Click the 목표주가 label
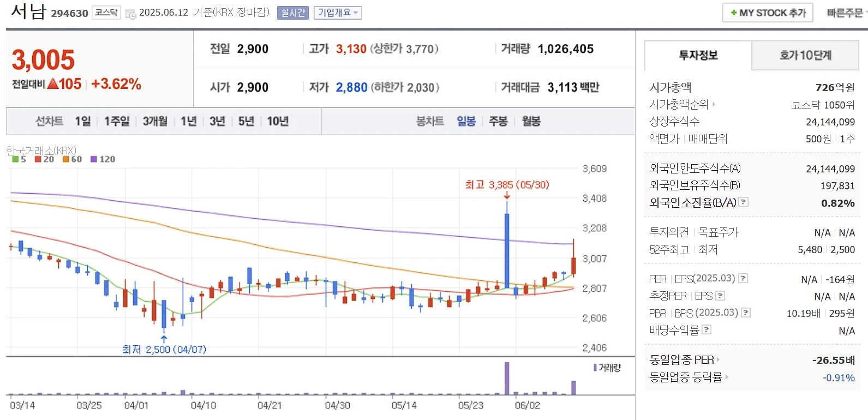Viewport: 868px width, 420px height. 718,232
